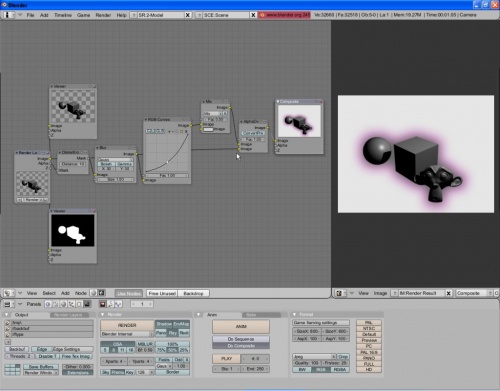
Task: Open the Render Window display dropdown
Action: point(41,373)
